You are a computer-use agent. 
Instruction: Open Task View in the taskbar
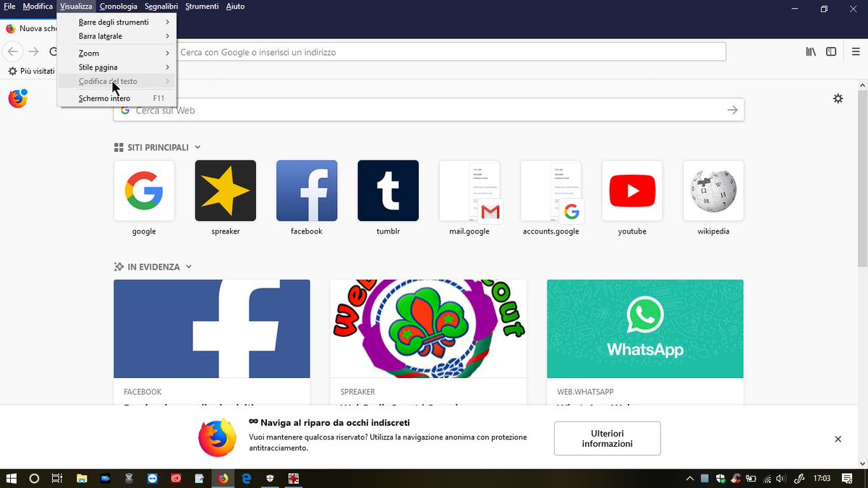pyautogui.click(x=57, y=479)
